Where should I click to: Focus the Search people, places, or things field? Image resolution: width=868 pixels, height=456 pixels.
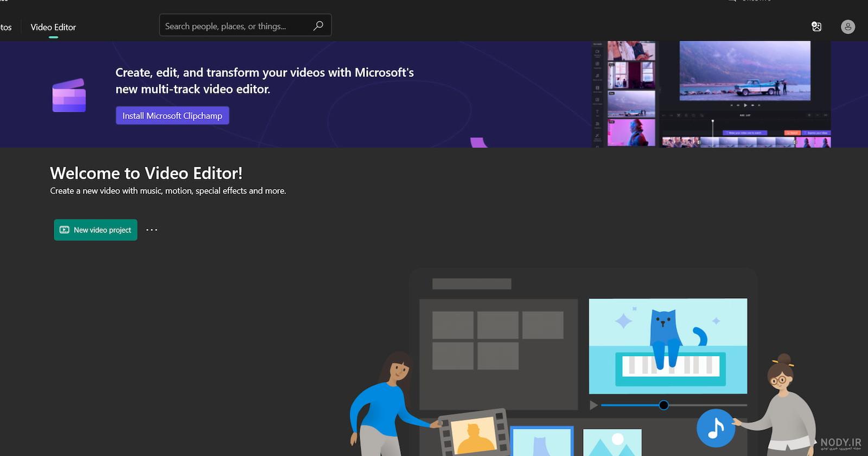pyautogui.click(x=245, y=26)
